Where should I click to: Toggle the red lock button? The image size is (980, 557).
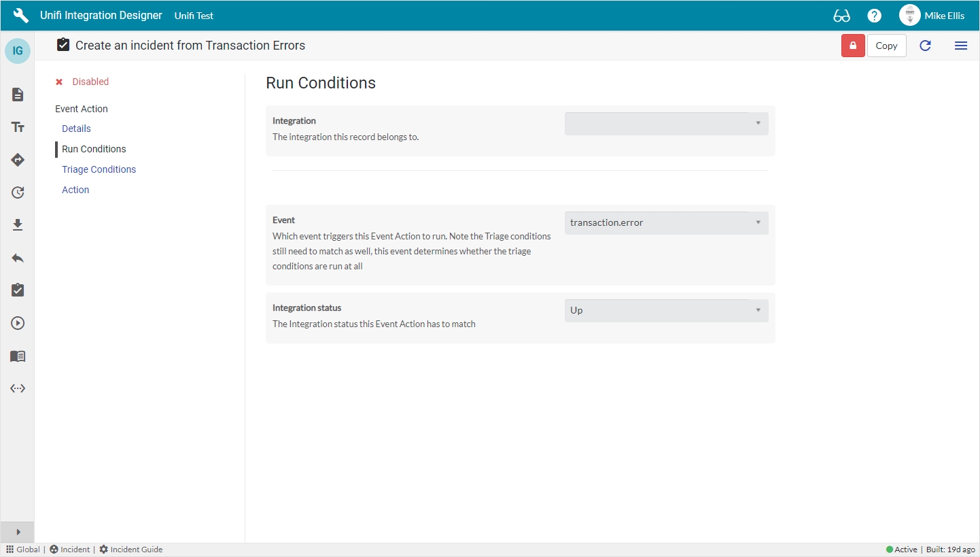click(x=853, y=46)
